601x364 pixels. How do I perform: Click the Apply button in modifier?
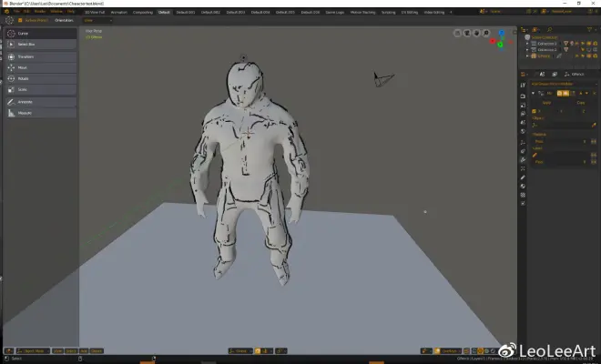tap(546, 103)
